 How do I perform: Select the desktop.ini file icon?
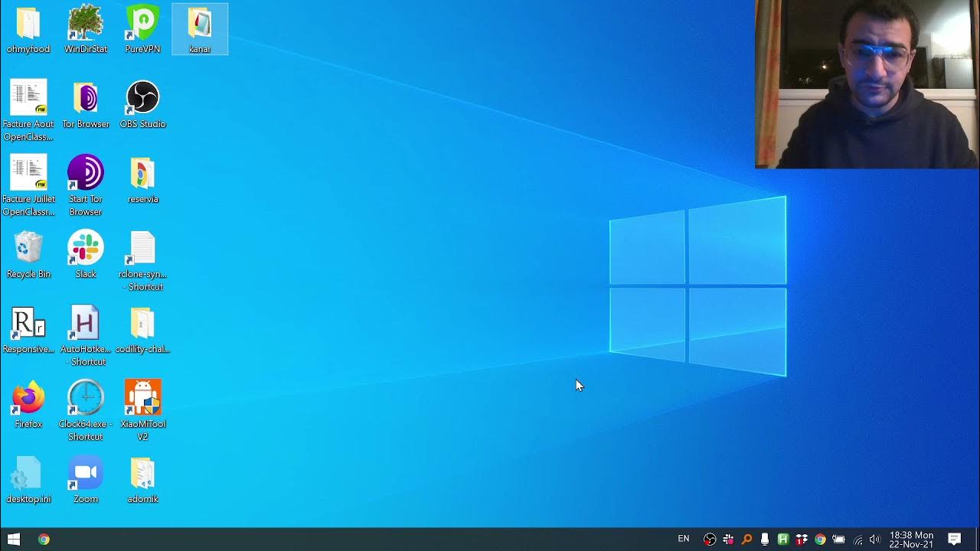pos(28,480)
